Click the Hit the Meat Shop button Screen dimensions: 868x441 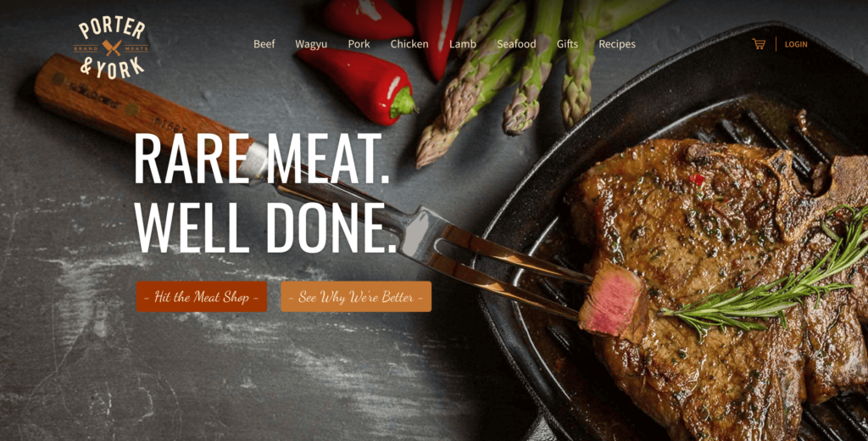(202, 296)
